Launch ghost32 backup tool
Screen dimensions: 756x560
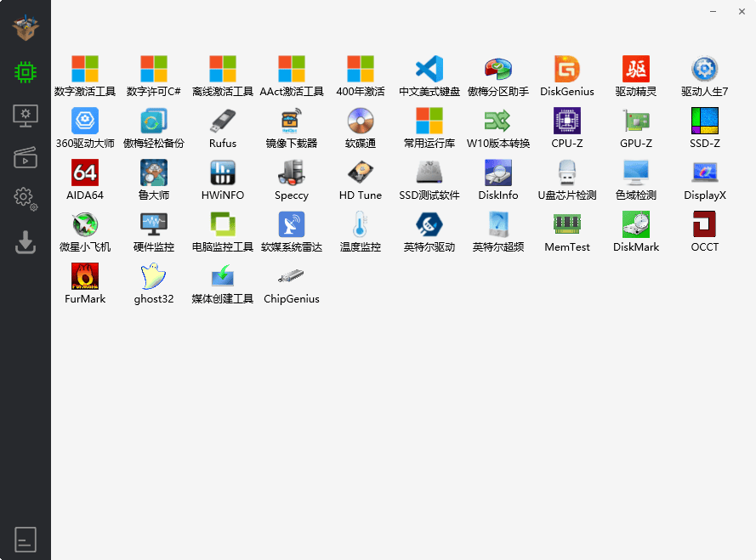[x=153, y=282]
